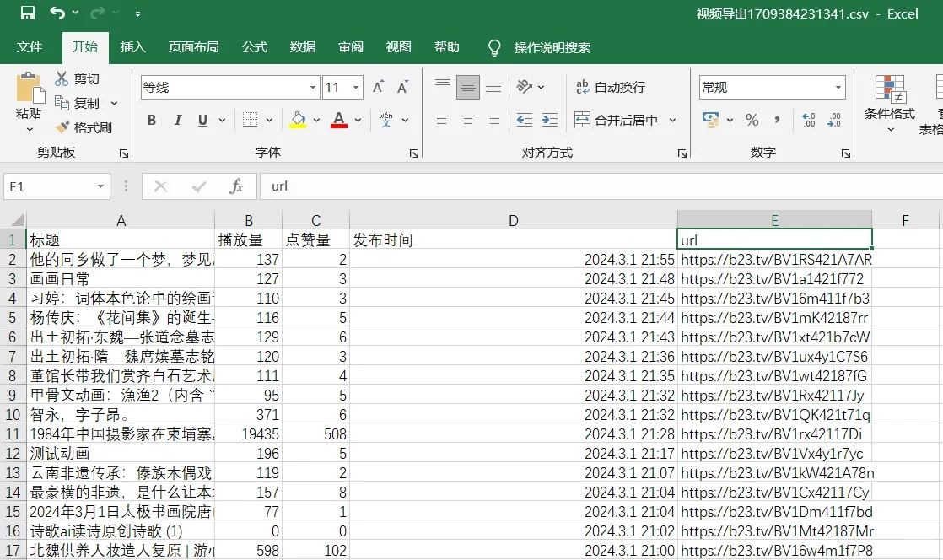This screenshot has height=560, width=943.
Task: Click 合并后居中 merge button
Action: (x=616, y=120)
